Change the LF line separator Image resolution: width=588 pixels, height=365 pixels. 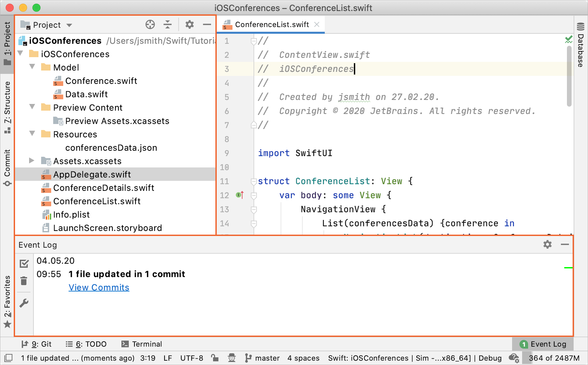pyautogui.click(x=168, y=358)
